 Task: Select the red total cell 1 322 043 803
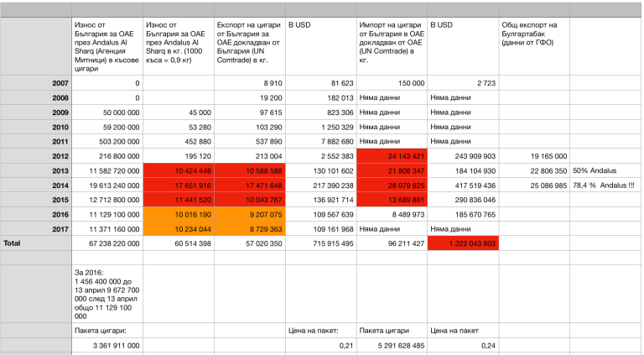coord(463,242)
